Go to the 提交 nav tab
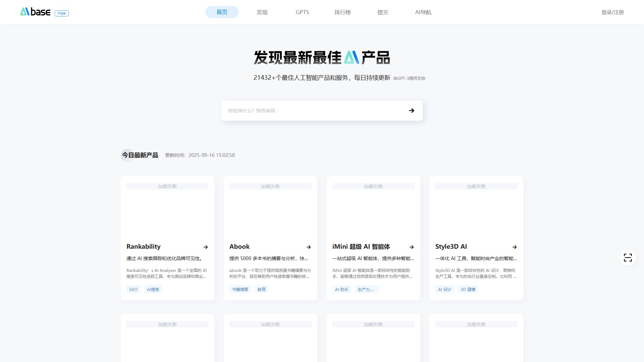This screenshot has height=362, width=644. click(x=383, y=12)
